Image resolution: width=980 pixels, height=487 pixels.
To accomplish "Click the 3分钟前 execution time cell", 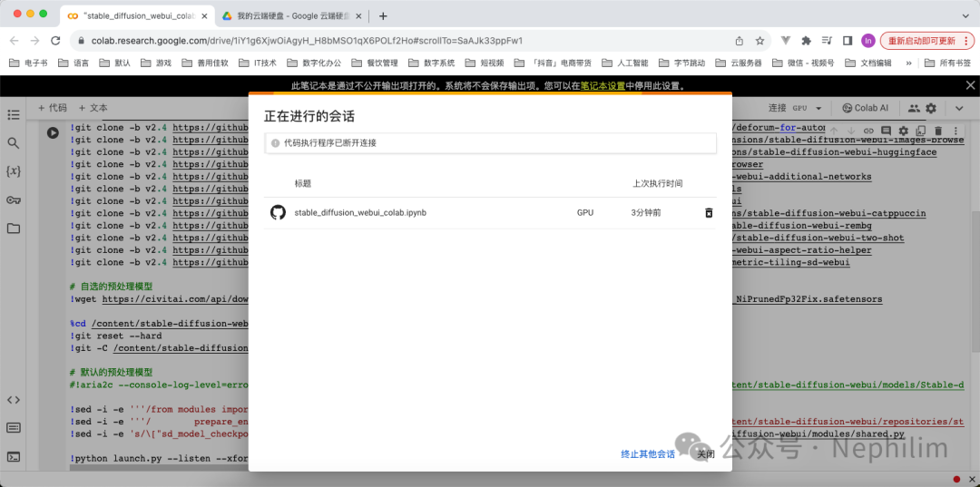I will click(646, 213).
